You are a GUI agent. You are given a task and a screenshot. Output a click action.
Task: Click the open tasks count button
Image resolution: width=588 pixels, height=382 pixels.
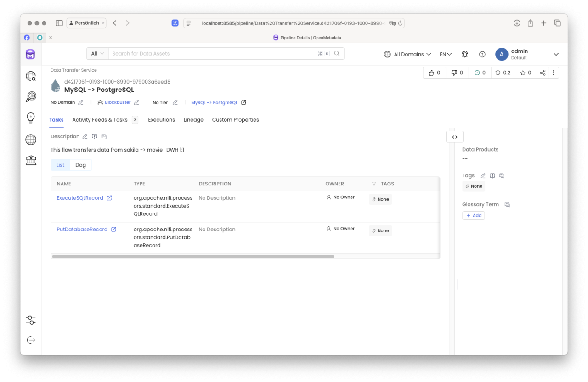click(x=480, y=73)
